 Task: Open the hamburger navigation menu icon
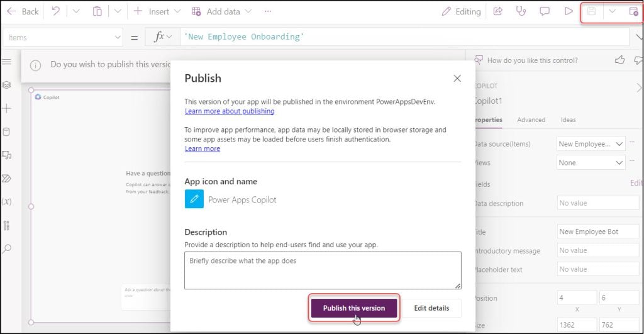6,62
